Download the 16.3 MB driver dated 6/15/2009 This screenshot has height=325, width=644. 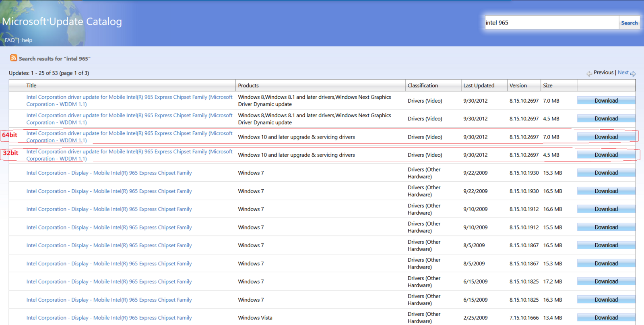(606, 300)
